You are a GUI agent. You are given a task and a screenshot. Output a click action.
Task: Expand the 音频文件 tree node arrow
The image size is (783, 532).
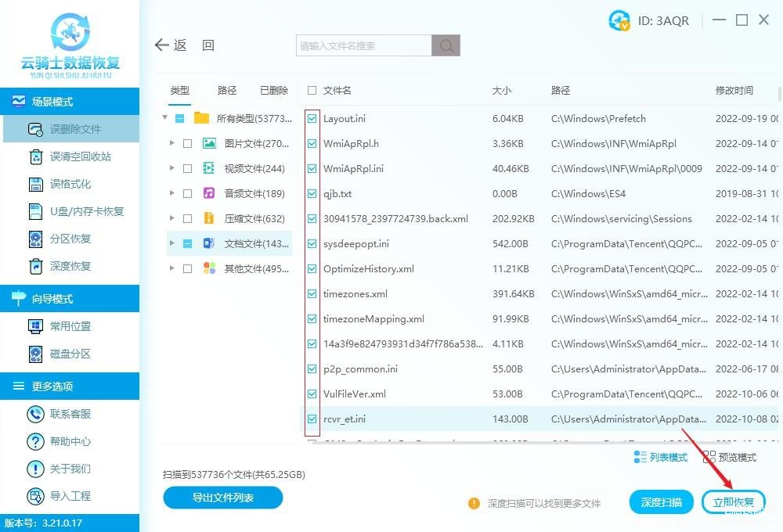click(x=171, y=192)
